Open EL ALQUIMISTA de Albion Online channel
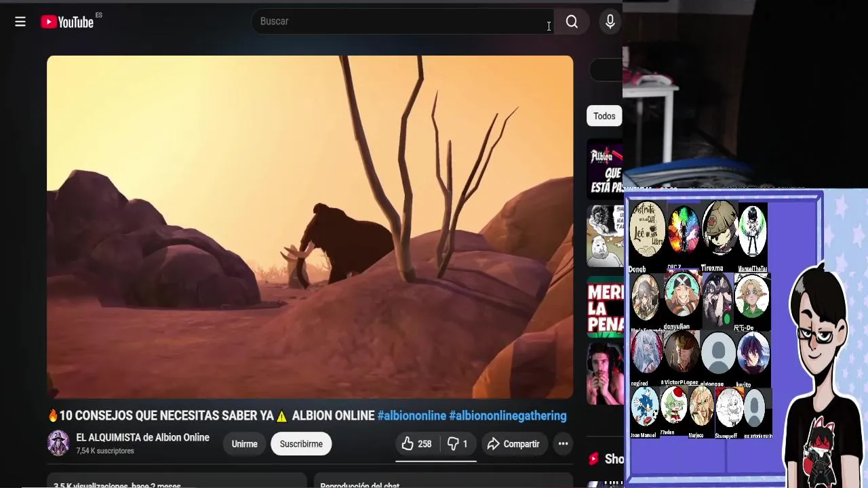Viewport: 868px width, 488px height. point(142,438)
